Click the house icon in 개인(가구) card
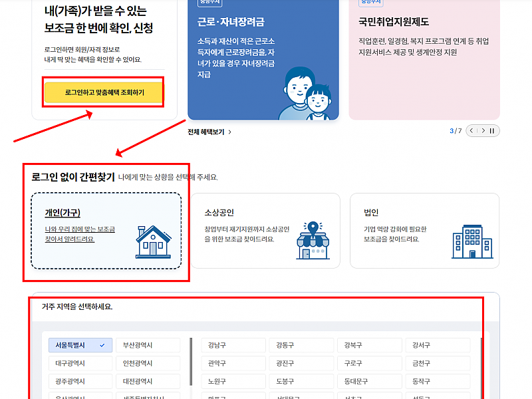 click(x=153, y=241)
